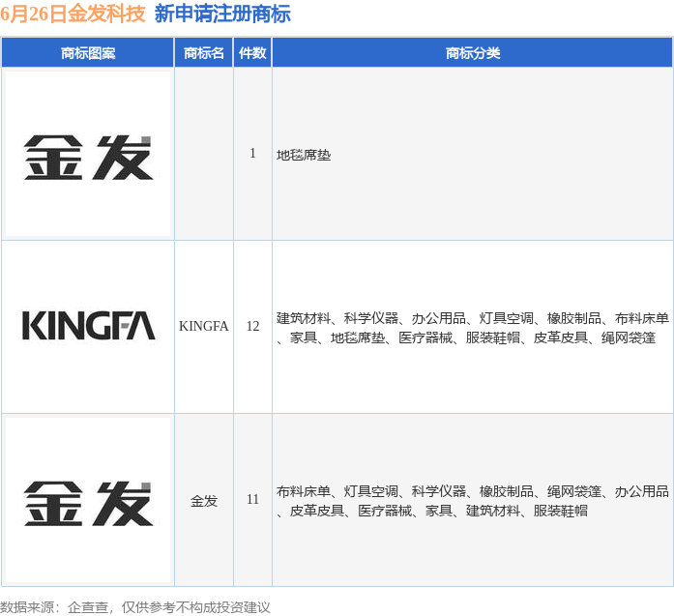Open the KINGFA trademark logo image

pos(89,326)
